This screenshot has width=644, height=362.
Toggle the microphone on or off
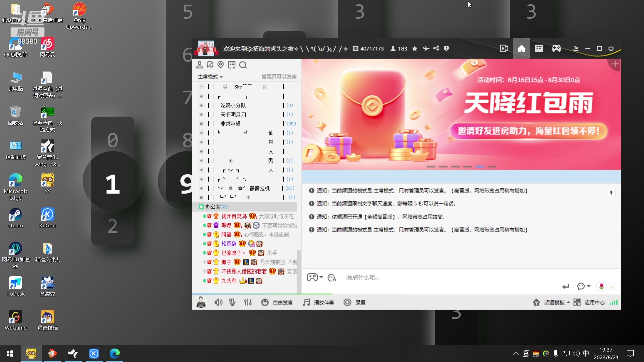pyautogui.click(x=232, y=302)
